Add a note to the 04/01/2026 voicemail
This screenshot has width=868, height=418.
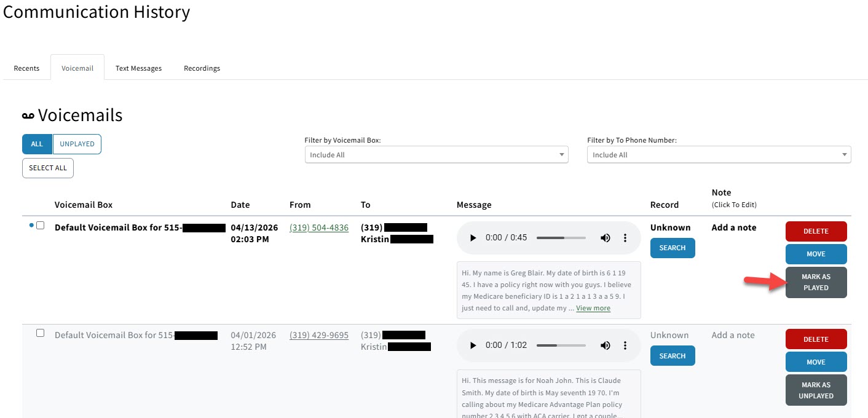[x=734, y=335]
